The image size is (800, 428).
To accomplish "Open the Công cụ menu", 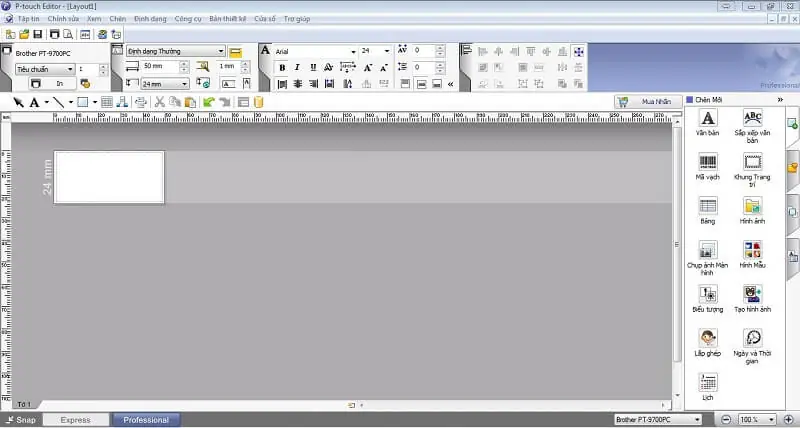I will click(x=188, y=19).
